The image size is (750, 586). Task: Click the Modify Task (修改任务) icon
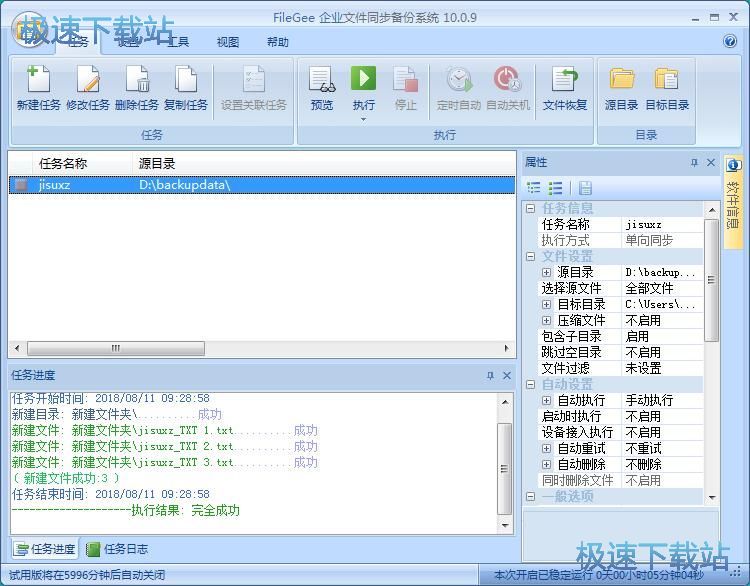click(x=88, y=79)
